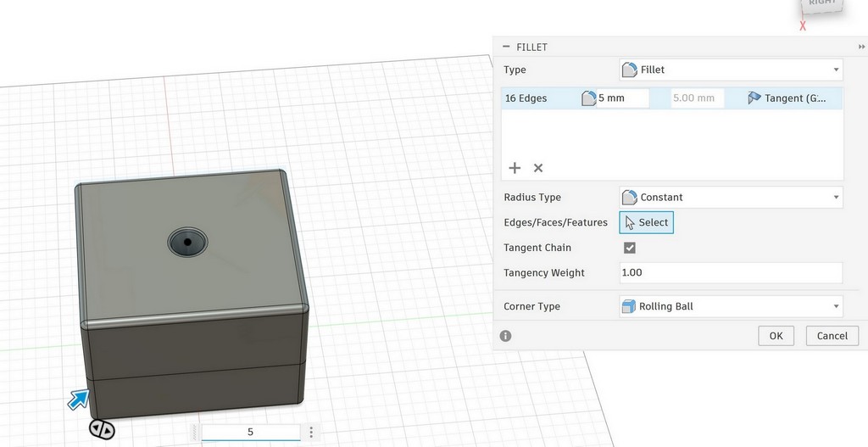Click the Fillet type icon in the Type dropdown
This screenshot has width=868, height=447.
point(630,70)
